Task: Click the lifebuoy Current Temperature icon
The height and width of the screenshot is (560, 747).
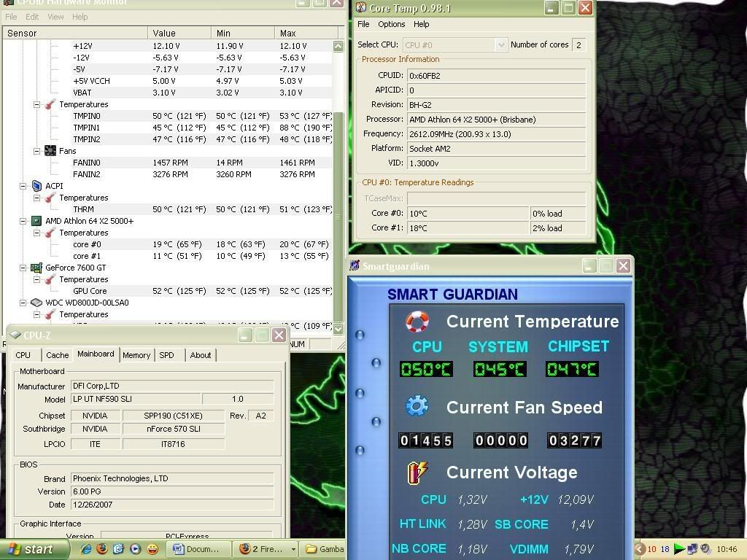Action: 417,322
